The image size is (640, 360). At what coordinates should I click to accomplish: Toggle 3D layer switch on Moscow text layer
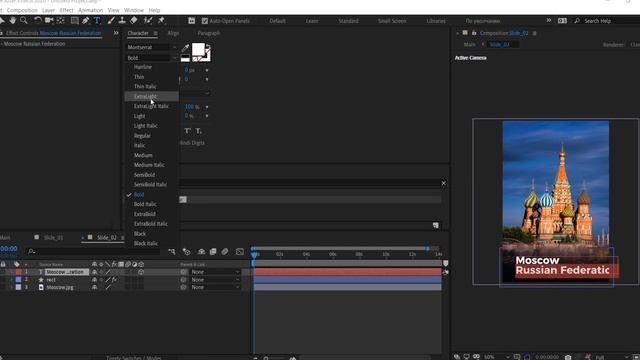[141, 272]
